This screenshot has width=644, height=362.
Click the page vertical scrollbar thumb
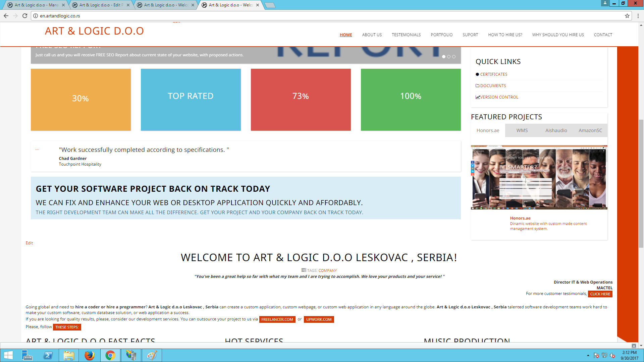click(641, 183)
